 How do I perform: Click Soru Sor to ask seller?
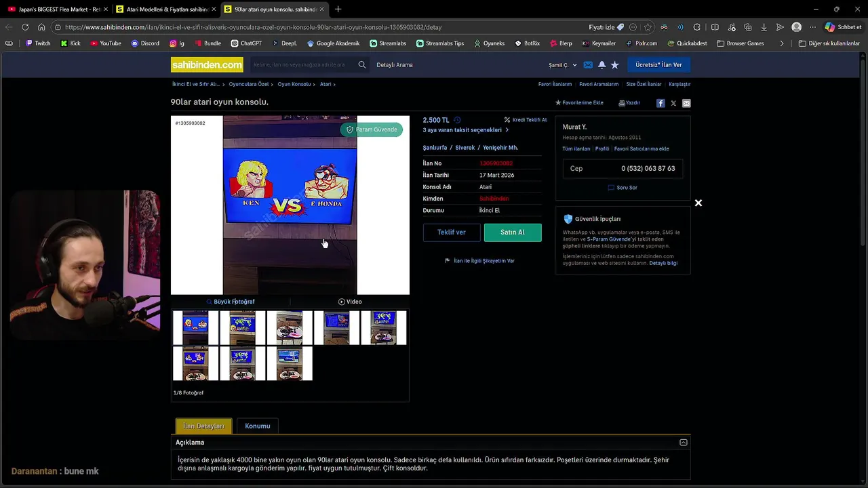tap(623, 188)
